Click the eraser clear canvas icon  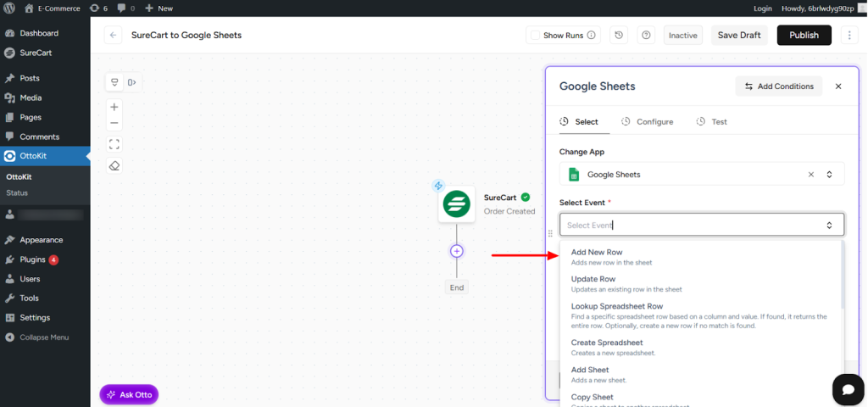[x=114, y=165]
